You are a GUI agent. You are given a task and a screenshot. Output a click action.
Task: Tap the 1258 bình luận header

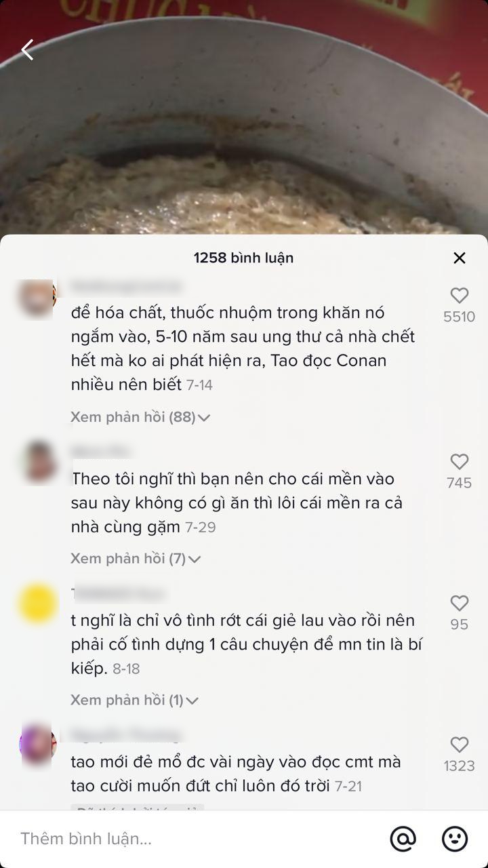pyautogui.click(x=243, y=258)
